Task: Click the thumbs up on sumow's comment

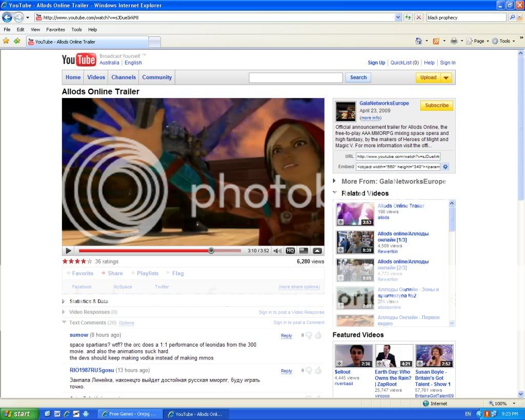Action: pos(318,335)
